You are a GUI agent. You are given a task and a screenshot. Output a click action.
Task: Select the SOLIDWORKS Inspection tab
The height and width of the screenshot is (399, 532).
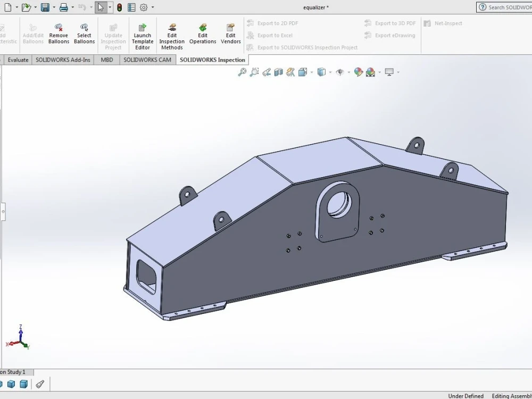[x=212, y=60]
